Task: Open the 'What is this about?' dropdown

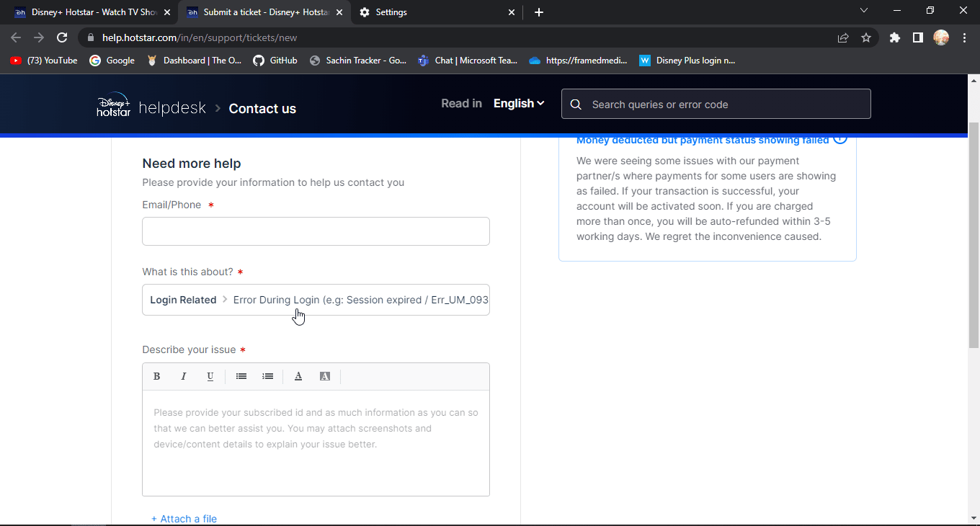Action: 316,300
